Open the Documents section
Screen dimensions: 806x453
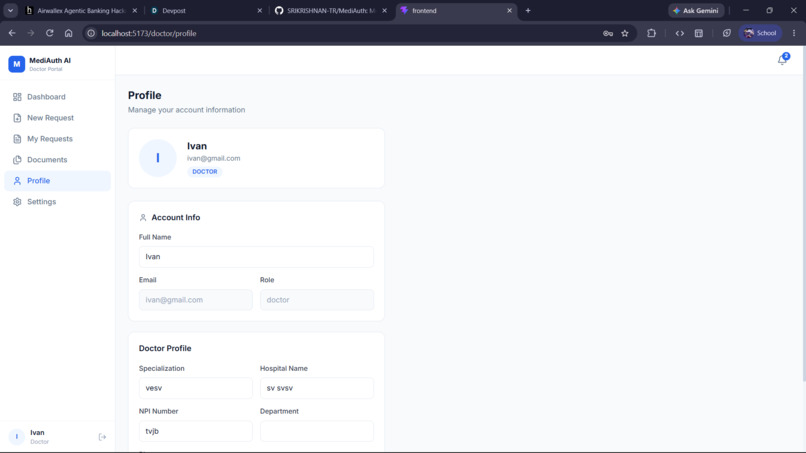(57, 160)
